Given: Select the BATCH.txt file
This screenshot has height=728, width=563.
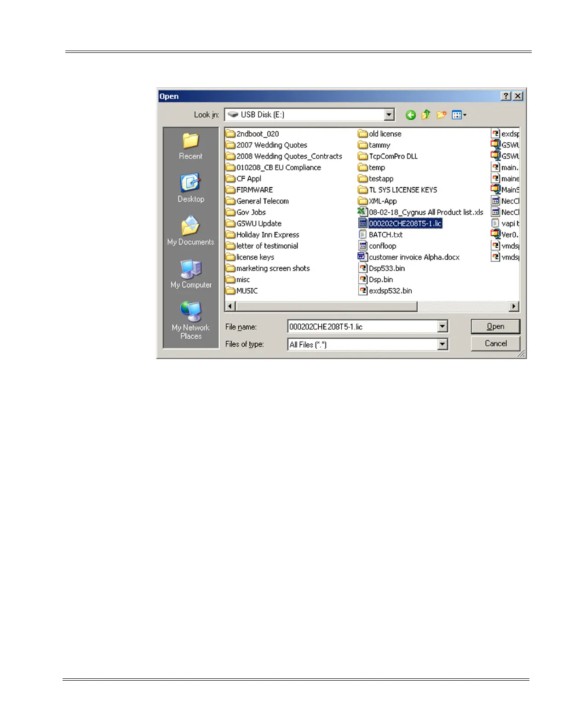Looking at the screenshot, I should click(380, 235).
